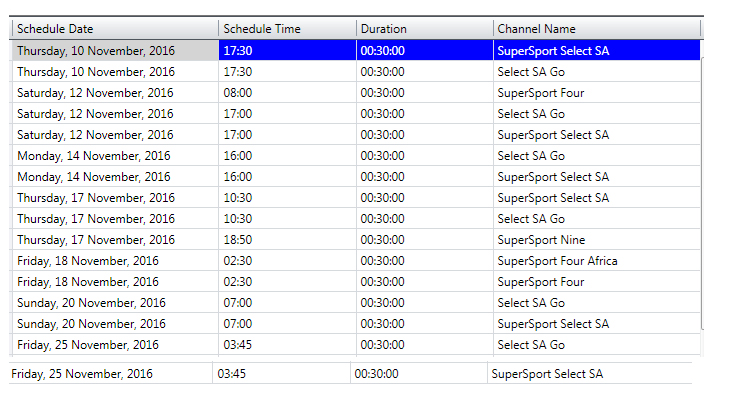
Task: Click the duration cell in SuperSport Four Africa row
Action: click(425, 261)
